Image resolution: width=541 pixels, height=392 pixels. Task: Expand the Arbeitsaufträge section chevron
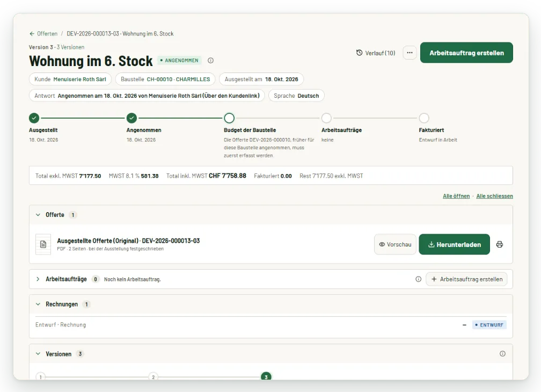coord(38,279)
